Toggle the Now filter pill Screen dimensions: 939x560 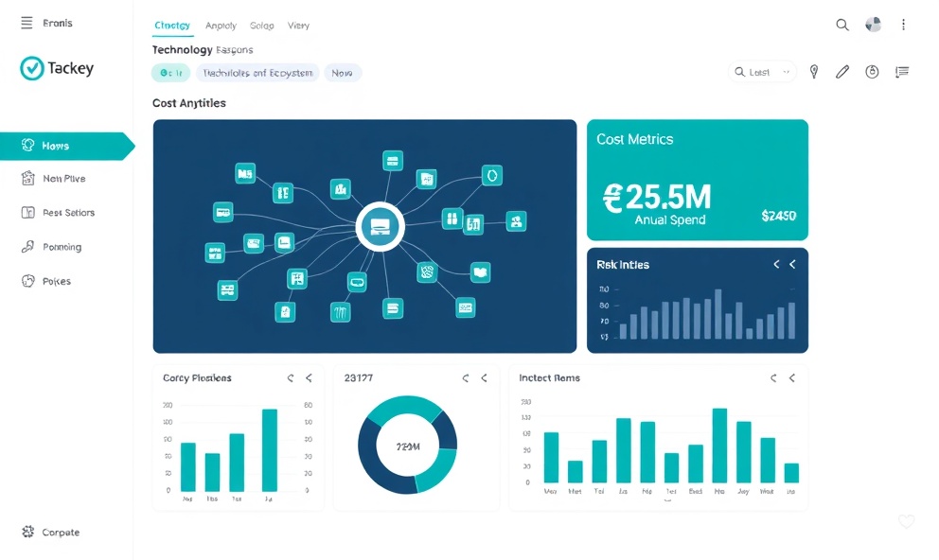342,72
